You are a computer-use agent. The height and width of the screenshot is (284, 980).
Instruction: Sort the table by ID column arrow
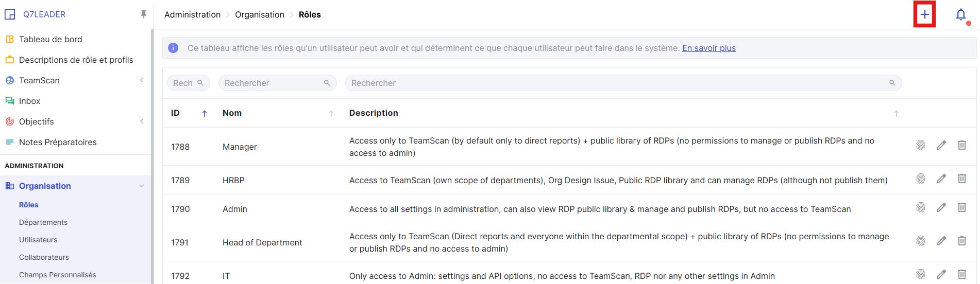(x=205, y=114)
